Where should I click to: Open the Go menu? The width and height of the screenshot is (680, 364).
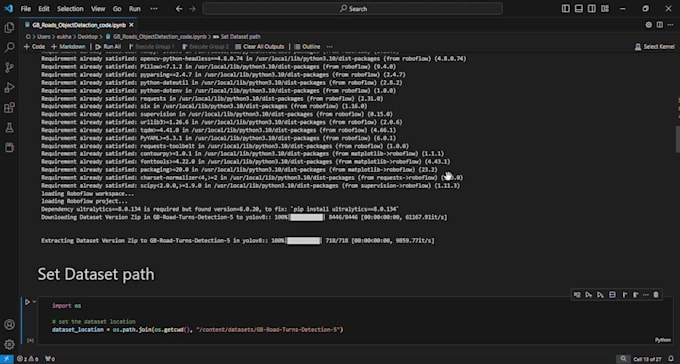coord(117,9)
